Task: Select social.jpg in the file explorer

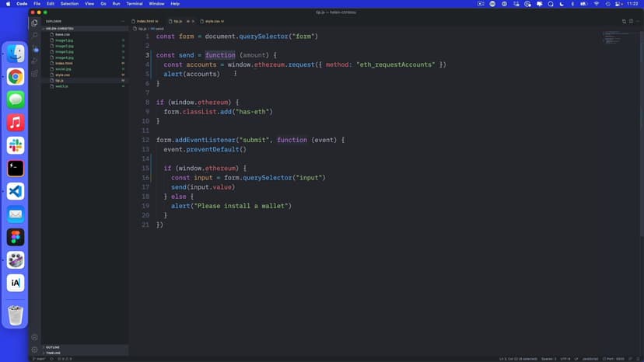Action: 63,69
